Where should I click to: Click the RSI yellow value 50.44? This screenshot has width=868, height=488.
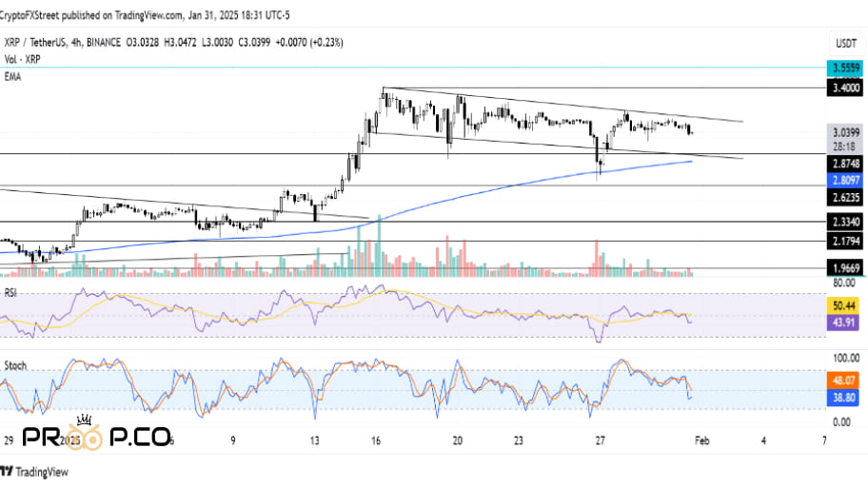pos(843,305)
